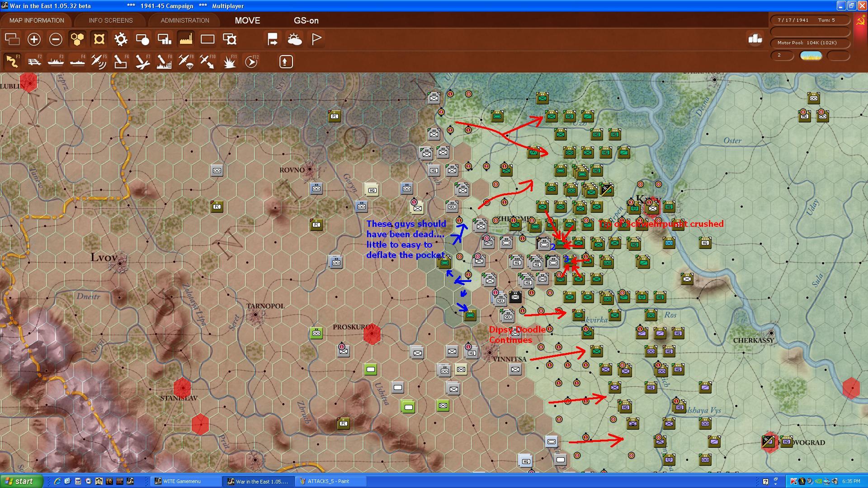The image size is (868, 488).
Task: Zoom out the map with minus icon
Action: click(x=56, y=39)
